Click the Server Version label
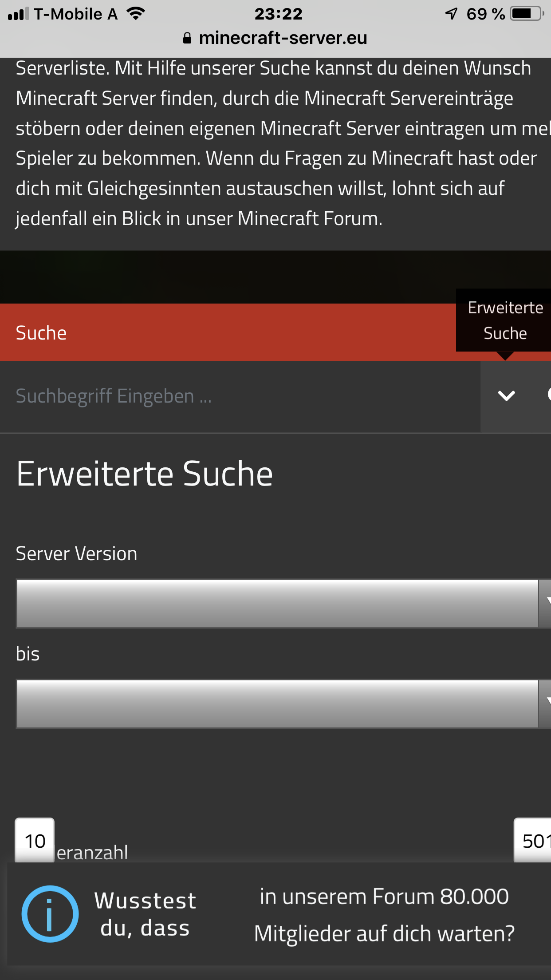The height and width of the screenshot is (980, 551). click(x=76, y=553)
